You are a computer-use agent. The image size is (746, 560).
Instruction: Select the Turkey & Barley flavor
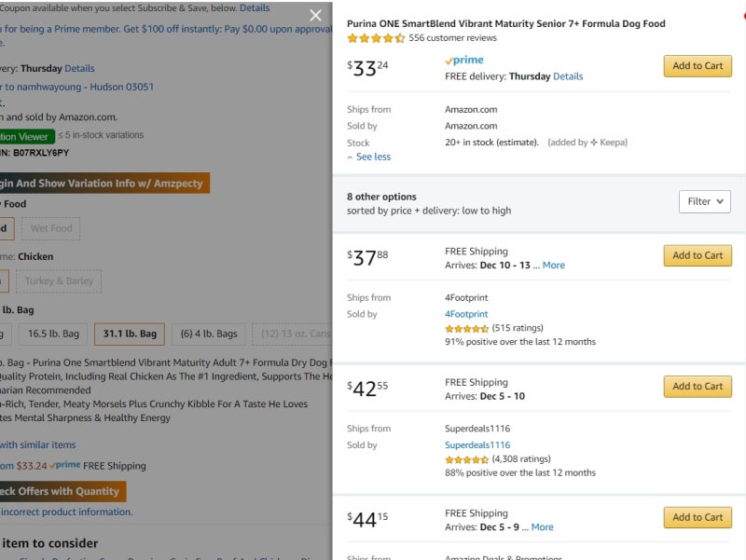click(59, 281)
